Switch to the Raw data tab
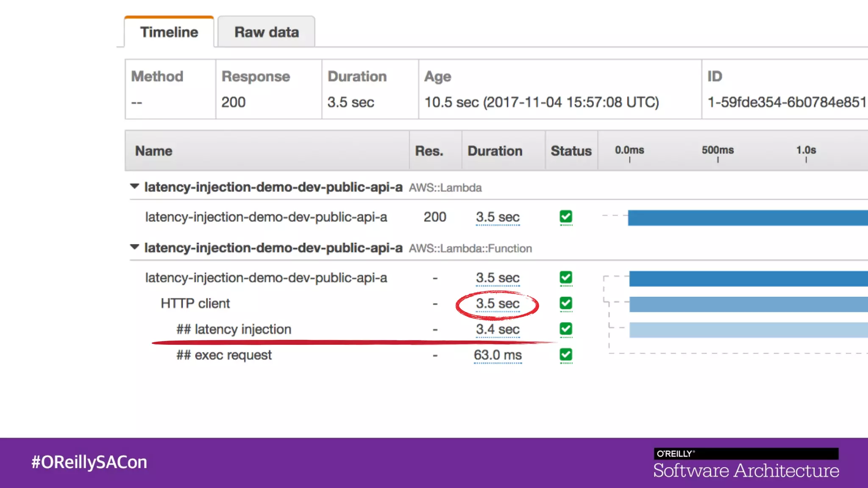Screen dimensions: 868x488 (x=267, y=32)
